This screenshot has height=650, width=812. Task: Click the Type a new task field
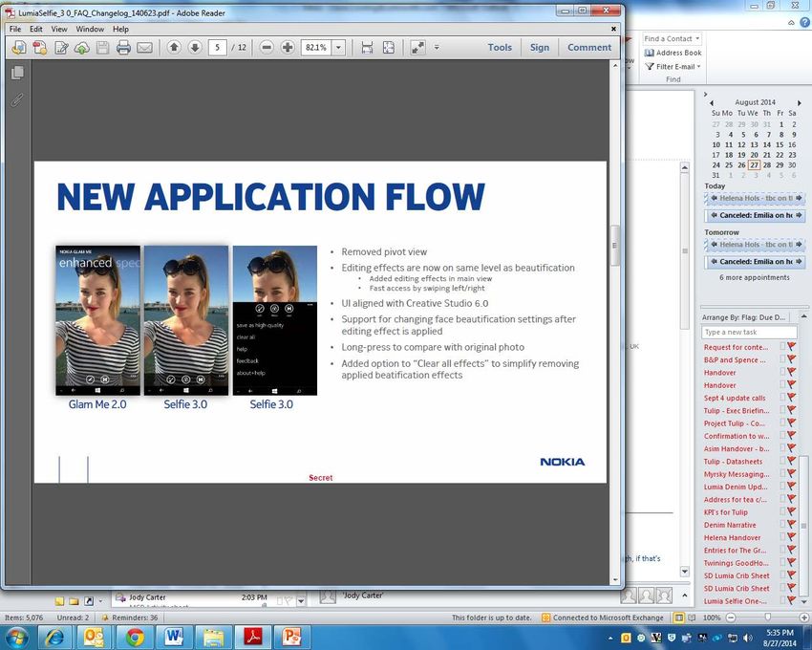pyautogui.click(x=749, y=332)
